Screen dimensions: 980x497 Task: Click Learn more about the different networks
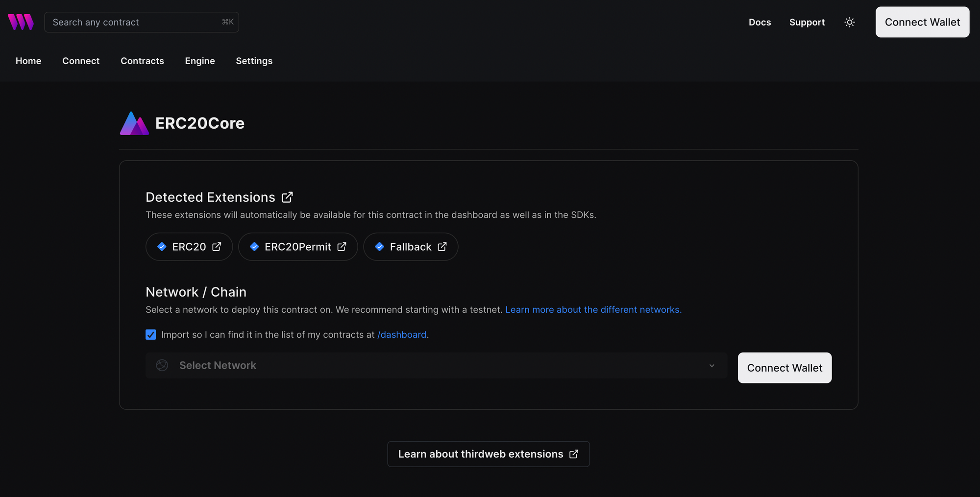point(593,309)
